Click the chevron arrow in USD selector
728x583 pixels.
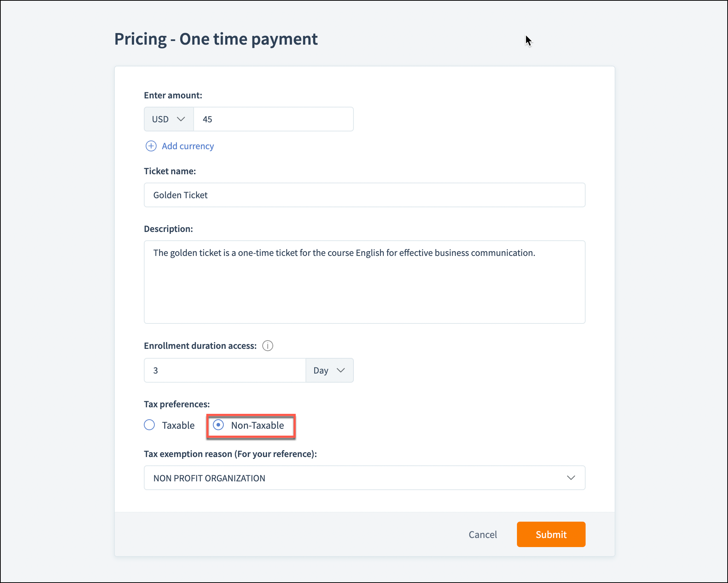click(x=181, y=119)
